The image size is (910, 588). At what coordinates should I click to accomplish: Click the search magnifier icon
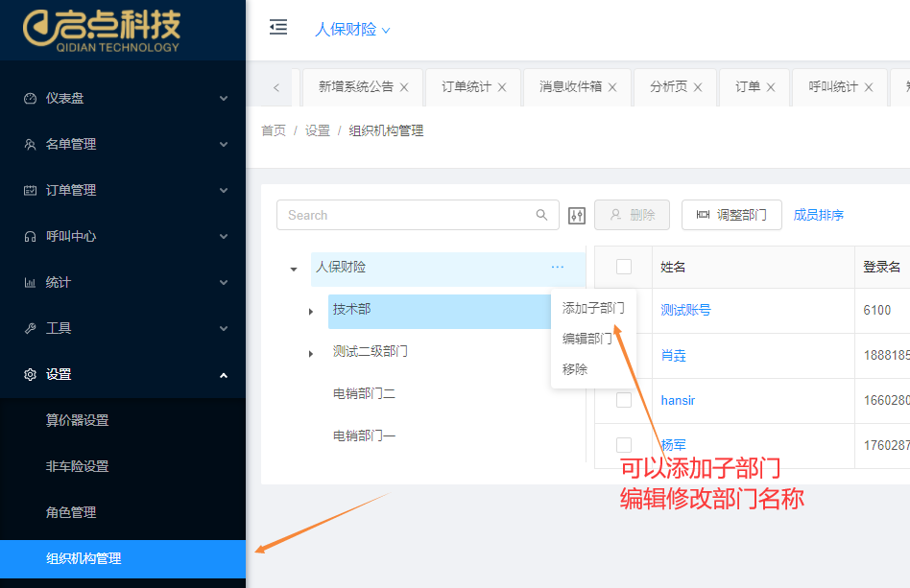click(x=541, y=215)
